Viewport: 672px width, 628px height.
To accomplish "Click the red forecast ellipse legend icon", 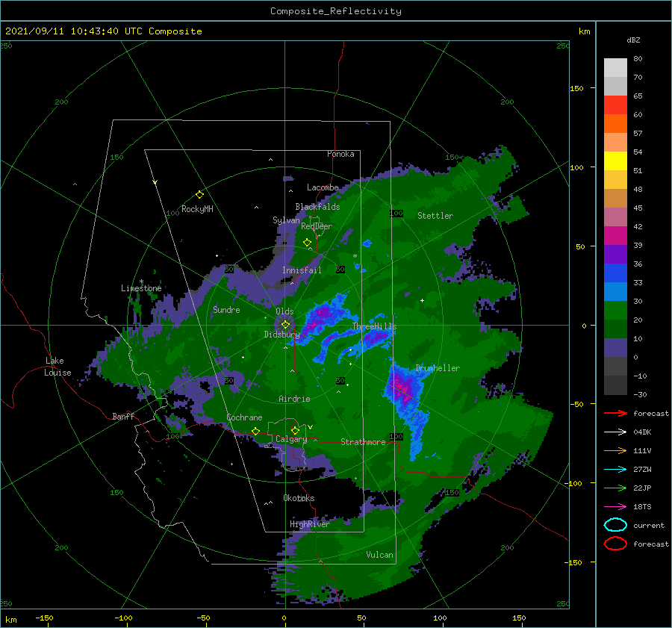I will click(x=615, y=544).
